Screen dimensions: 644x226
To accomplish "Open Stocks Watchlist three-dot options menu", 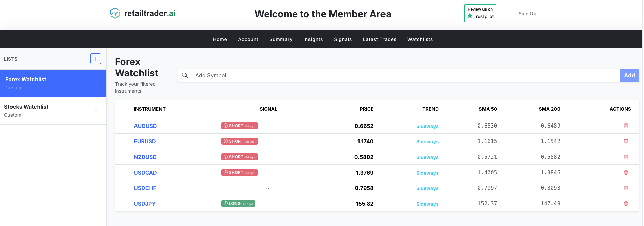I will click(96, 111).
